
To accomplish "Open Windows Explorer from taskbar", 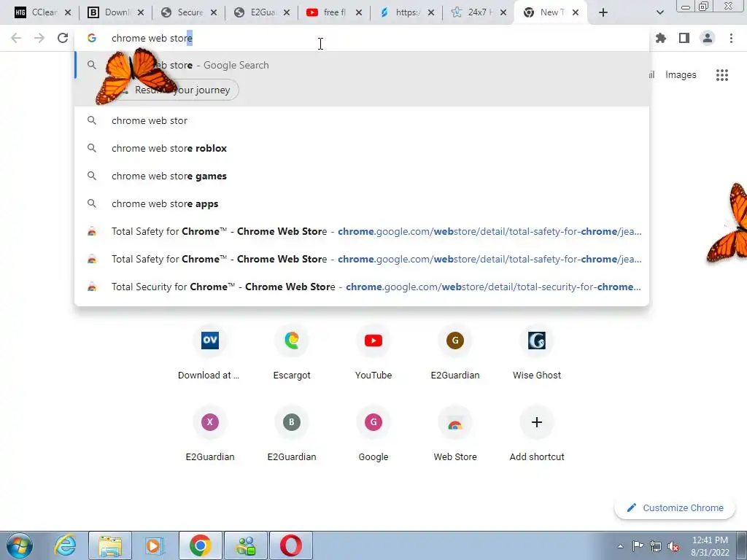I will pyautogui.click(x=110, y=545).
